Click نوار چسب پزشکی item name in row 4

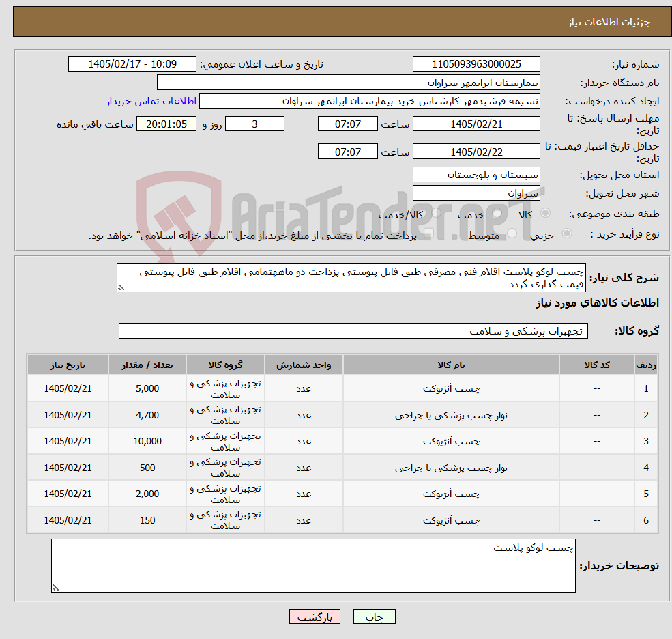(451, 468)
